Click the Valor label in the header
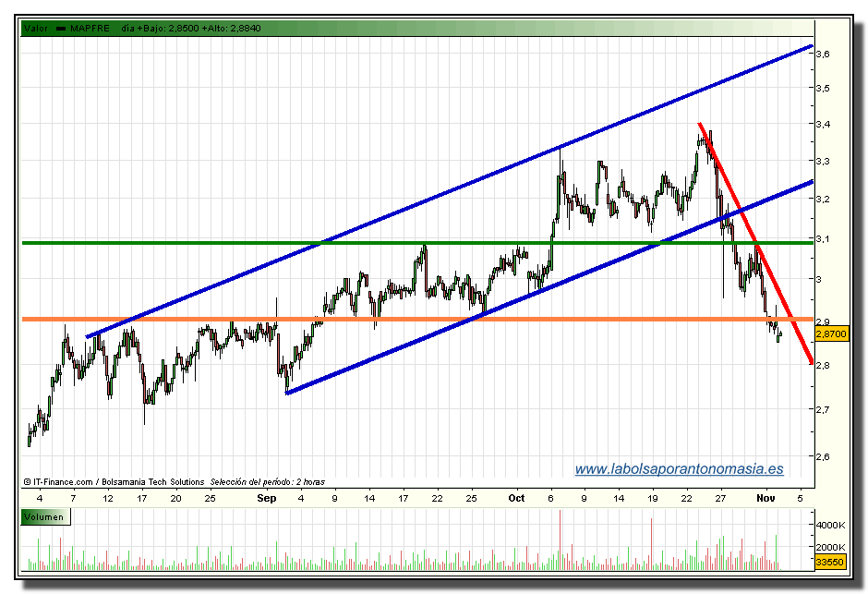This screenshot has width=868, height=594. click(x=36, y=29)
